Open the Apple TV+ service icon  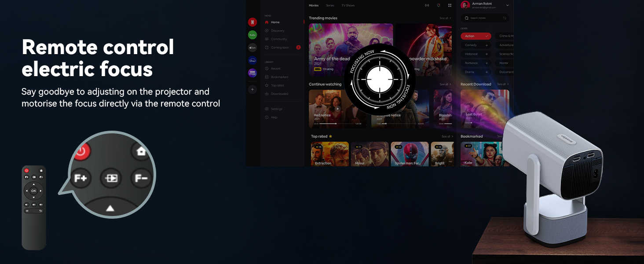coord(252,48)
